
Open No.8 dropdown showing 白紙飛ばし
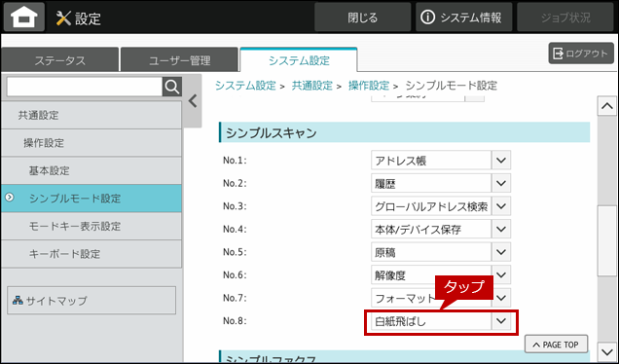click(441, 321)
